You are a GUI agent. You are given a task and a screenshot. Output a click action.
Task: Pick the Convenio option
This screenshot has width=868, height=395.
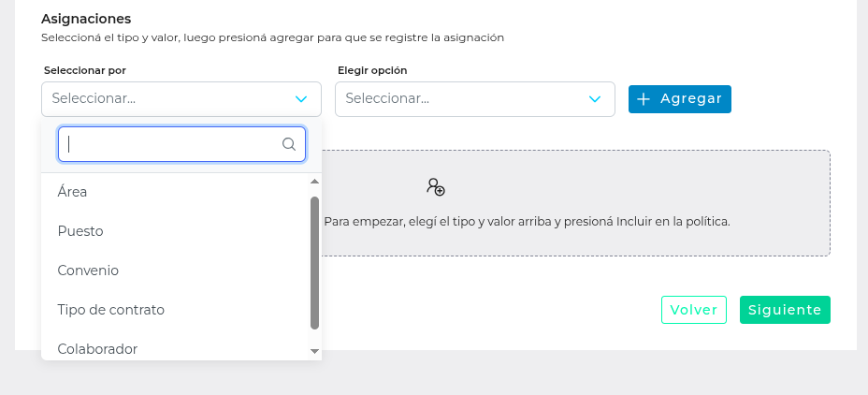pyautogui.click(x=88, y=271)
